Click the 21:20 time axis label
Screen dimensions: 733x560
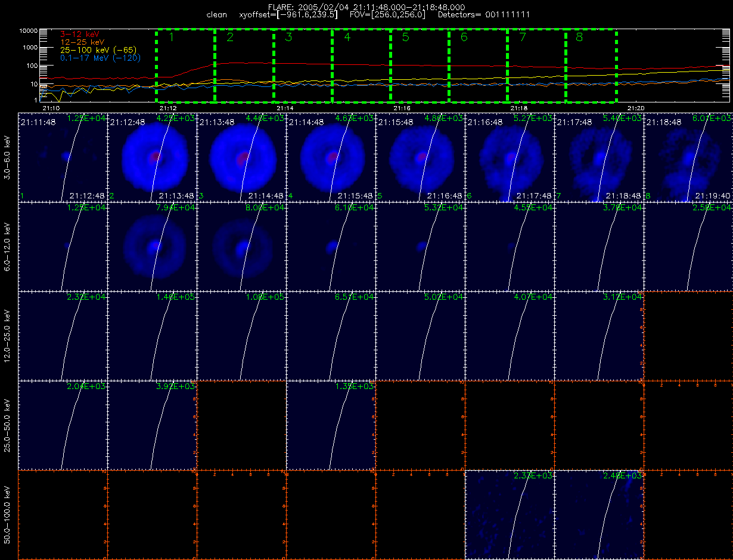[636, 108]
